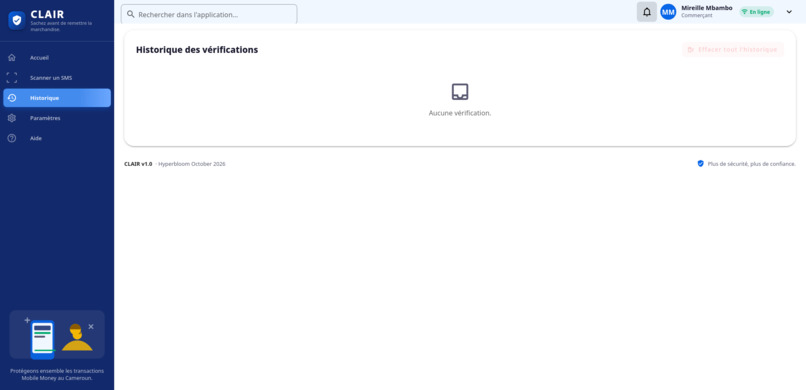Image resolution: width=806 pixels, height=390 pixels.
Task: Click the CLAIR brand title in sidebar
Action: pyautogui.click(x=47, y=14)
